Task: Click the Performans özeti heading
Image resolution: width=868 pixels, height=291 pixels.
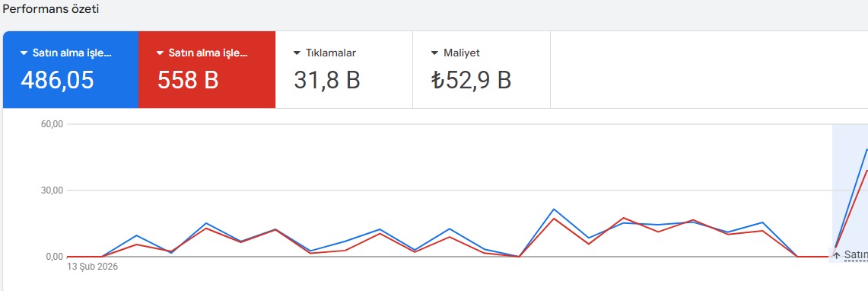Action: pyautogui.click(x=51, y=9)
